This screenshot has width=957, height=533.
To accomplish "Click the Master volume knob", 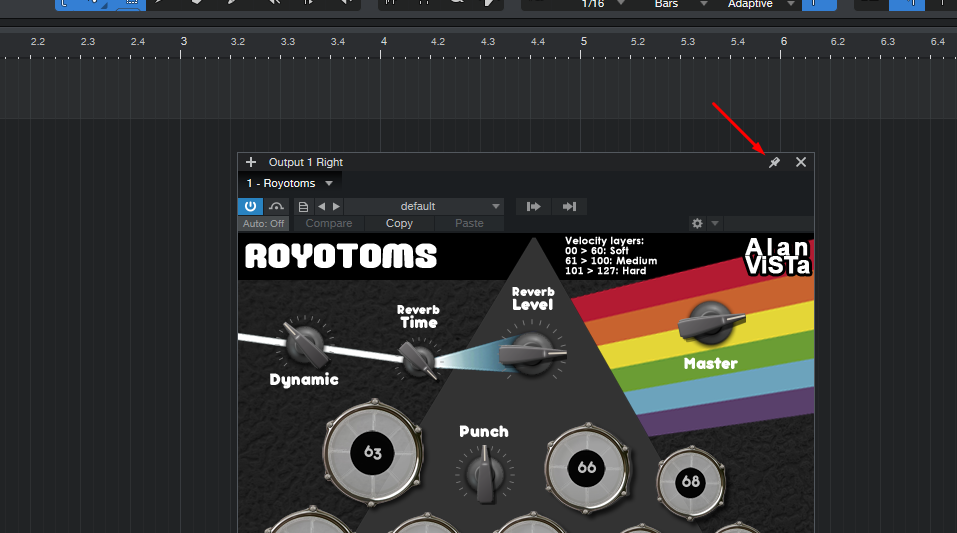I will tap(711, 322).
